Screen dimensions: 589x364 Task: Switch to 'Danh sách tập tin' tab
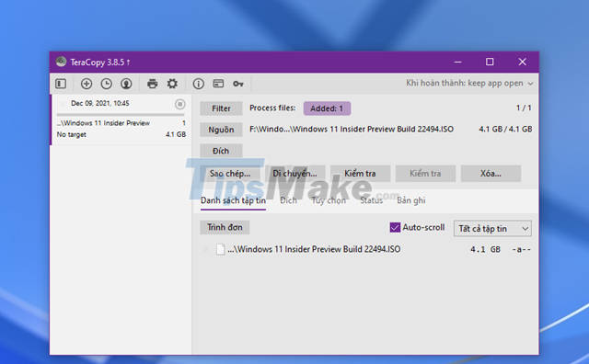click(x=233, y=200)
